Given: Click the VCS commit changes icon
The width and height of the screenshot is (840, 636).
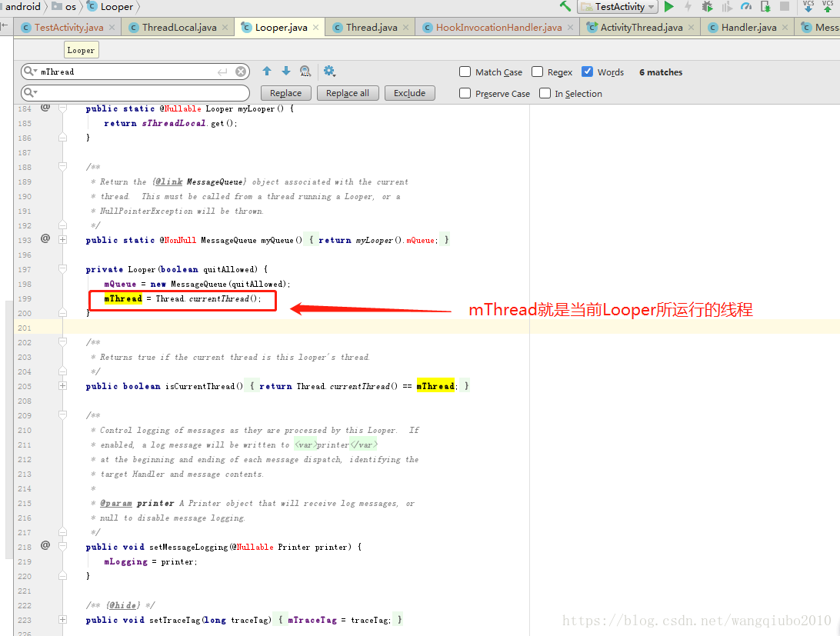Looking at the screenshot, I should click(x=828, y=6).
